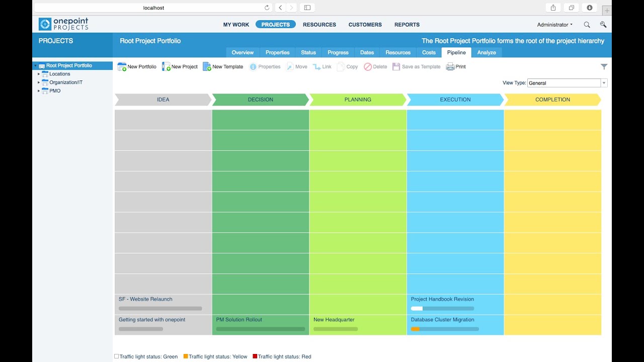This screenshot has height=362, width=644.
Task: Open the filter funnel icon
Action: (x=604, y=67)
